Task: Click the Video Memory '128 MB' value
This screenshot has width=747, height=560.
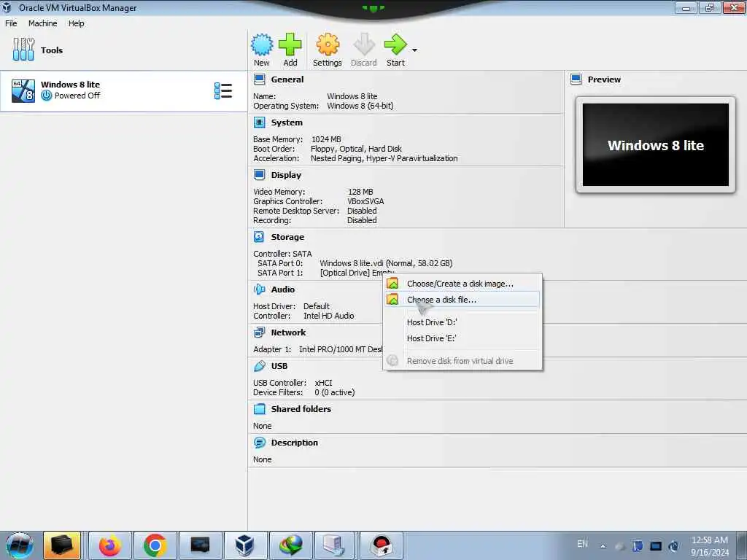Action: 360,192
